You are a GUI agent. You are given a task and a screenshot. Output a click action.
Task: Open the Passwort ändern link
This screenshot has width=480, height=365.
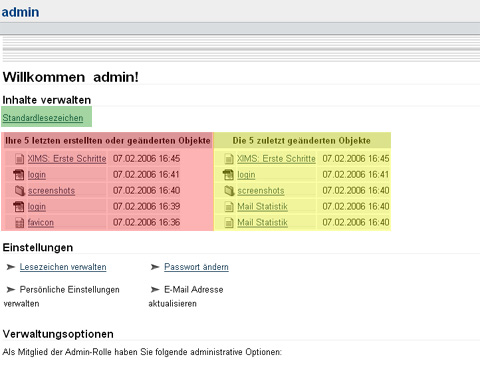pyautogui.click(x=196, y=267)
